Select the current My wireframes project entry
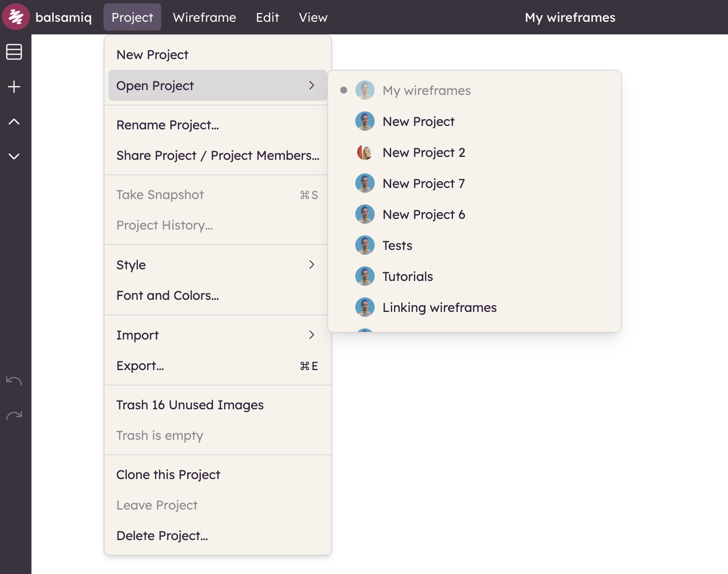 tap(426, 91)
